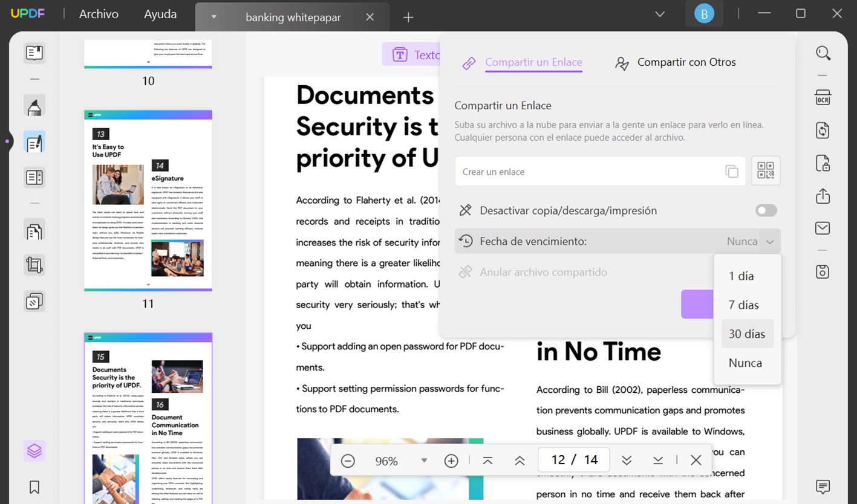Select page 11 thumbnail
Viewport: 857px width, 504px height.
tap(148, 200)
